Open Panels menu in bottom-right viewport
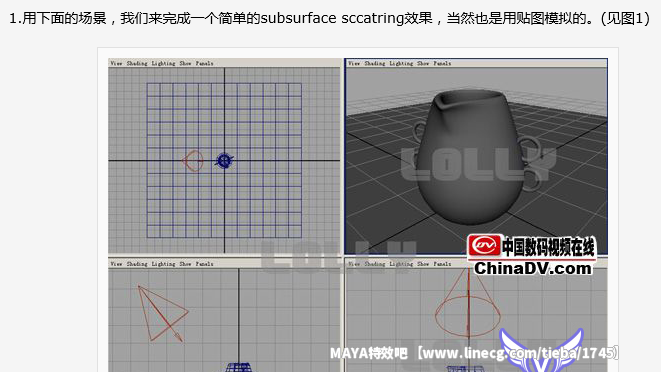The width and height of the screenshot is (661, 372). point(442,264)
